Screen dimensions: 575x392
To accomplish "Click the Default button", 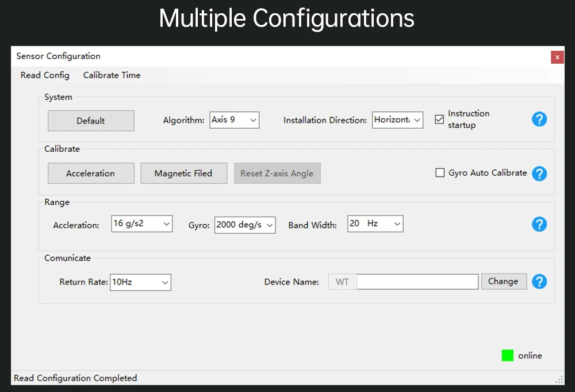I will coord(91,121).
